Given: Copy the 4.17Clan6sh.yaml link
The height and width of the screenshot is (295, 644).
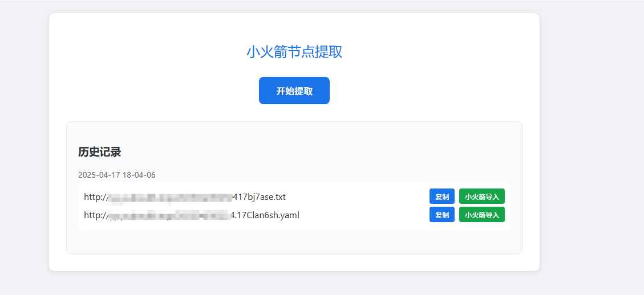Looking at the screenshot, I should pyautogui.click(x=442, y=215).
